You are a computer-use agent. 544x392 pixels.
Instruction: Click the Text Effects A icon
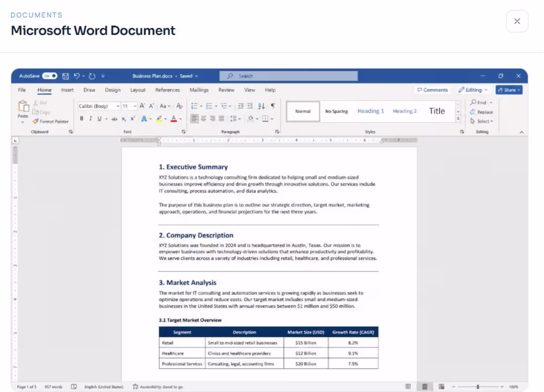144,119
